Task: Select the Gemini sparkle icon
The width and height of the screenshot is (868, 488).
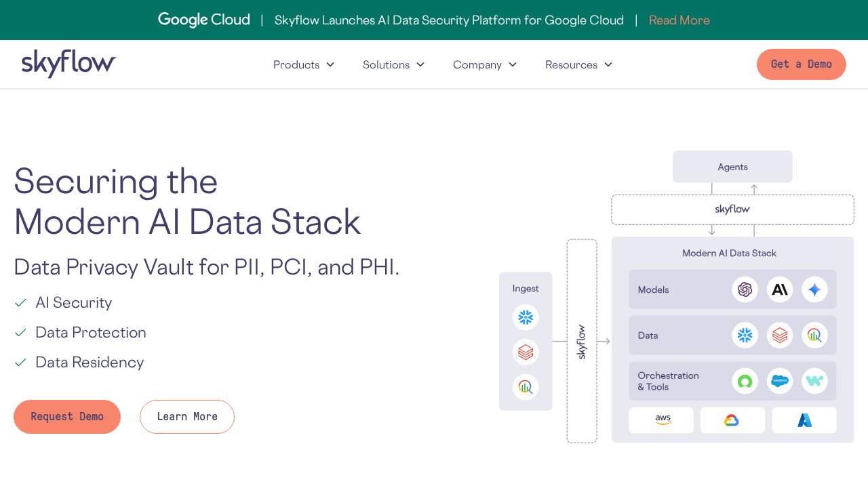Action: [814, 289]
